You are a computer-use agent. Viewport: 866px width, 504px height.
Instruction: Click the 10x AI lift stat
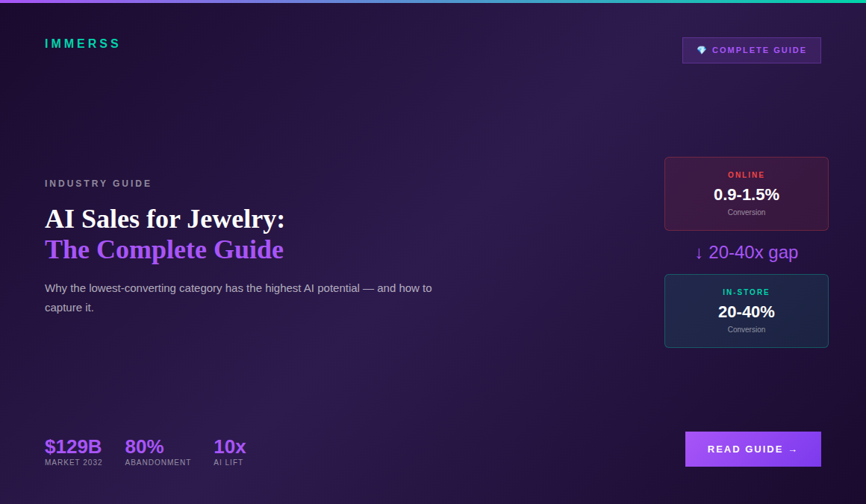(229, 447)
